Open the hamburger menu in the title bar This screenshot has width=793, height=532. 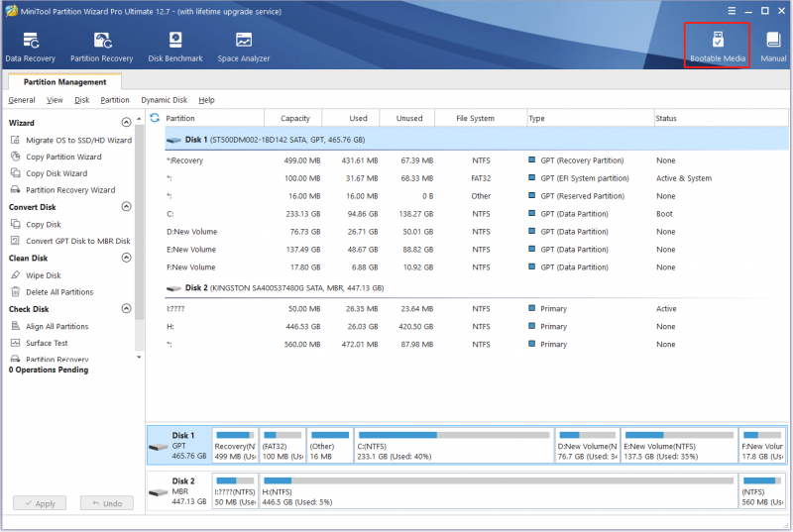coord(732,11)
